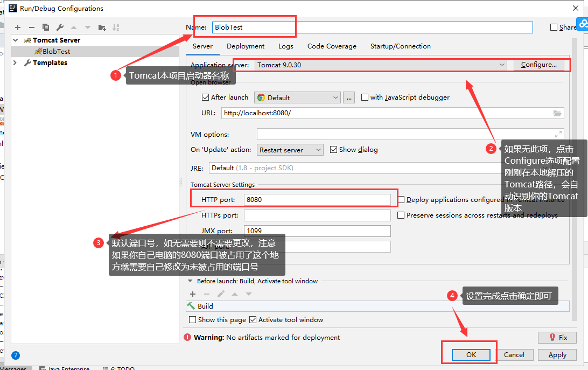Screen dimensions: 588x370
Task: Move configuration up arrow in toolbar
Action: point(74,27)
